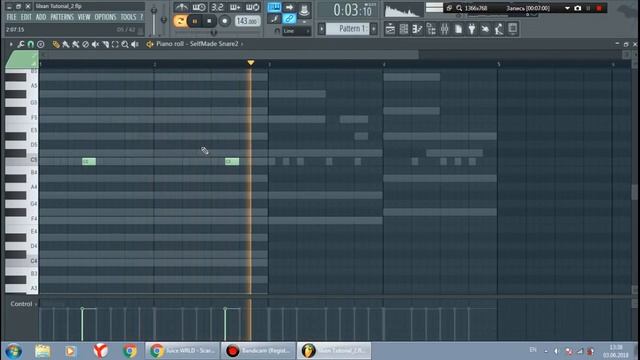Click the record button in transport

(x=224, y=21)
